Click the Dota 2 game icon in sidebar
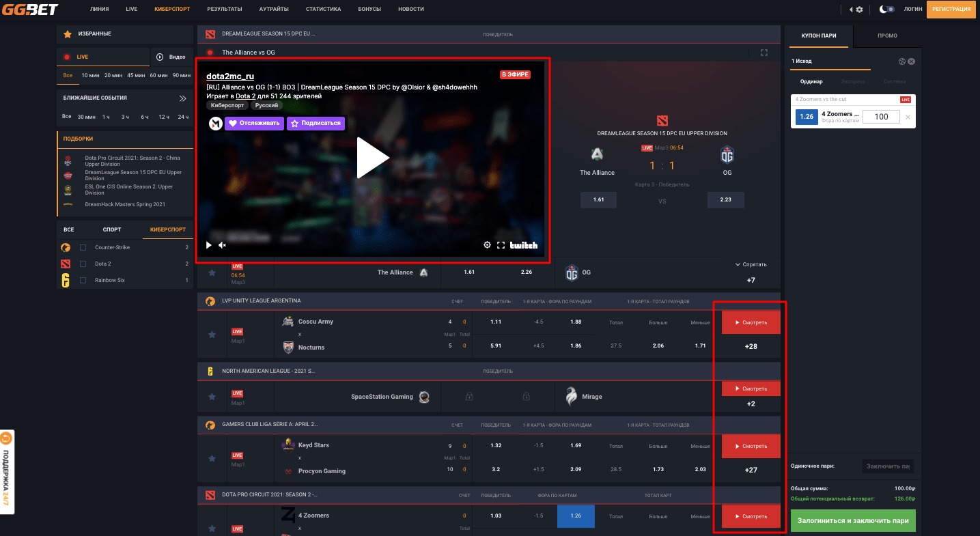The width and height of the screenshot is (980, 536). pyautogui.click(x=66, y=264)
